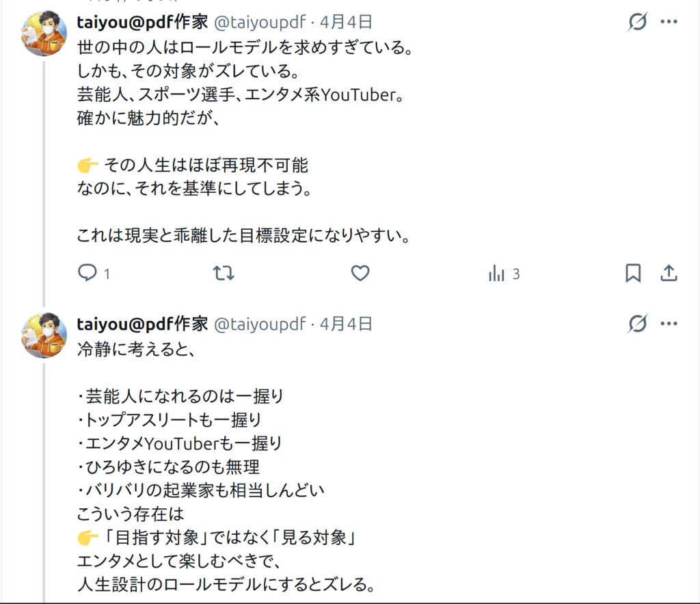This screenshot has width=700, height=604.
Task: Click taiyou@pdf作家 name on the second post
Action: (143, 324)
